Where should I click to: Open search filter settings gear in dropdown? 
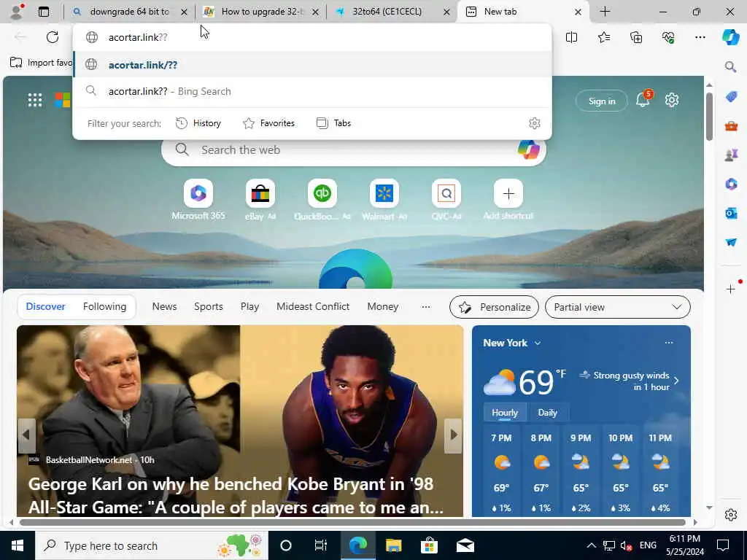[x=535, y=123]
